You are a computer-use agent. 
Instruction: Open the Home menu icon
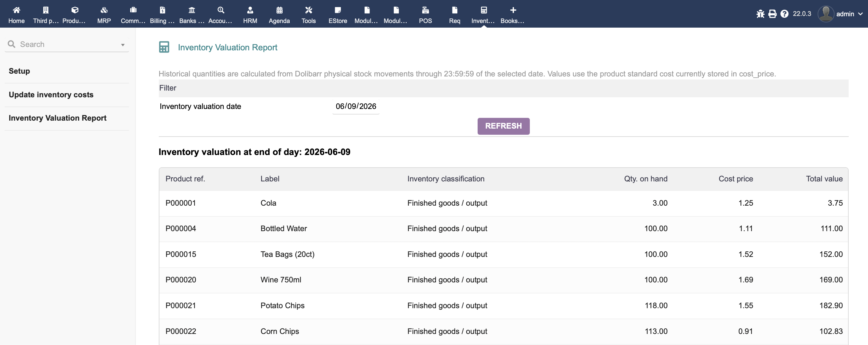(16, 10)
